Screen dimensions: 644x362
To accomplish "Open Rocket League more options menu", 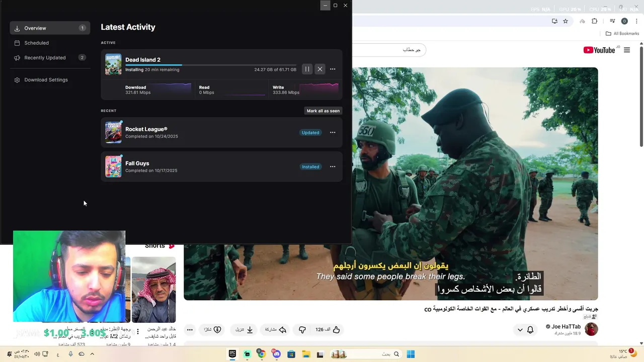I will coord(333,133).
